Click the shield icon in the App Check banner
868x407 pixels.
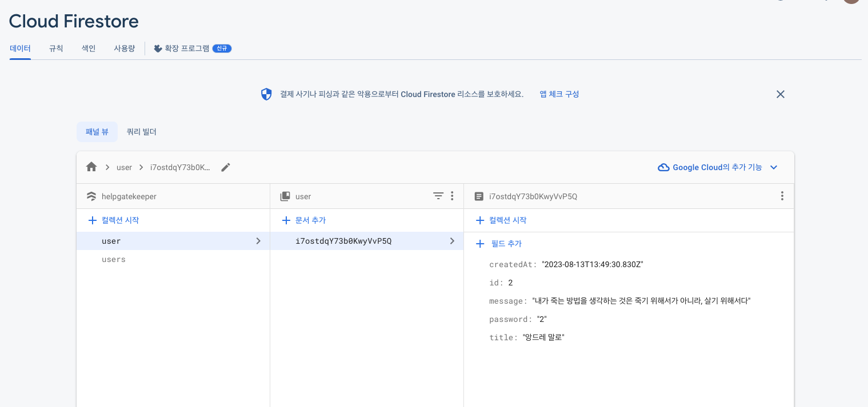coord(266,94)
